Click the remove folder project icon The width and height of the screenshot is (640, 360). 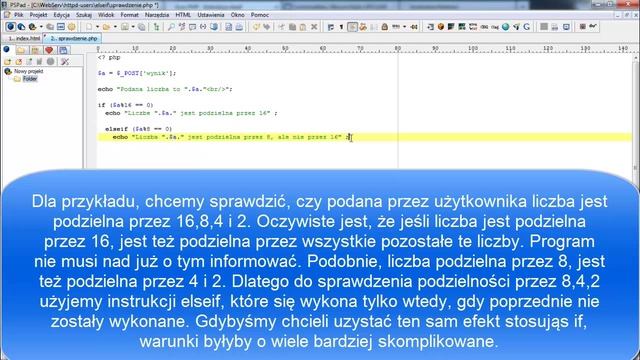point(18,62)
